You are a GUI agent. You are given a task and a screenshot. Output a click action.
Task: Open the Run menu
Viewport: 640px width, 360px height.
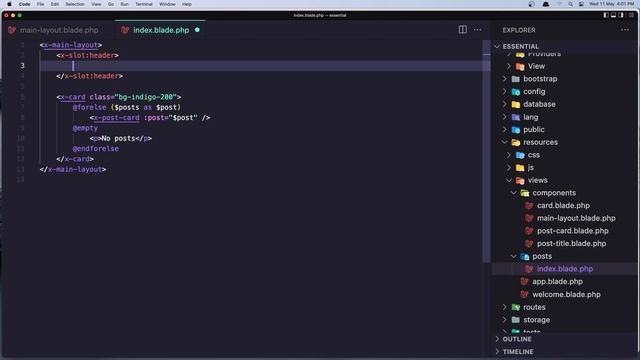click(124, 4)
